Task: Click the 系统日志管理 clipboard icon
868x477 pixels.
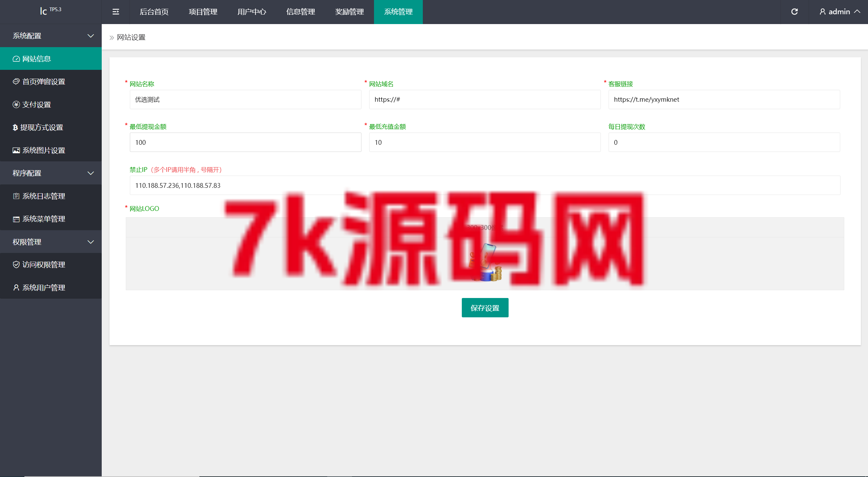Action: 16,196
